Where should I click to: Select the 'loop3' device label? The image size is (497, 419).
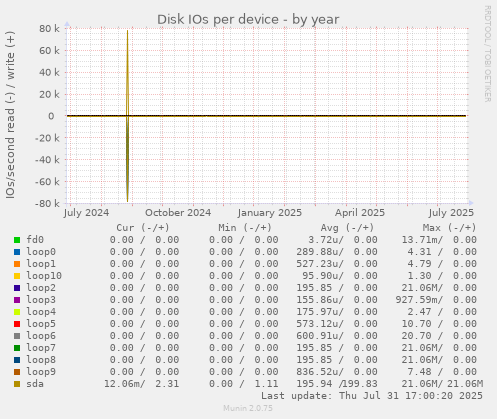click(x=41, y=300)
